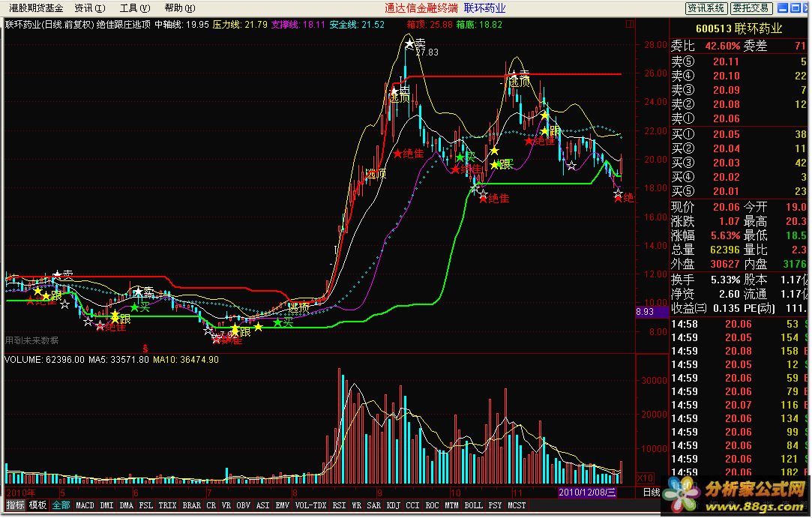
Task: Open the 资讯(I) menu
Action: pyautogui.click(x=89, y=7)
